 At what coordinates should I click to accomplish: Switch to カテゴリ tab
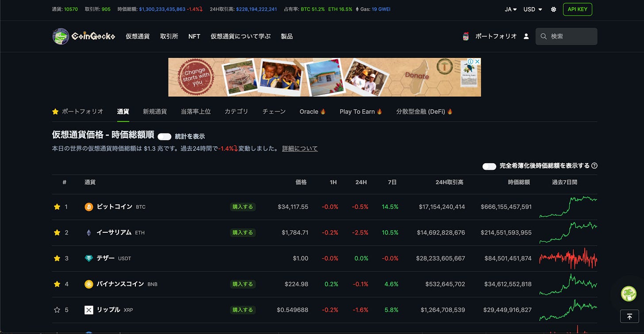(x=237, y=111)
